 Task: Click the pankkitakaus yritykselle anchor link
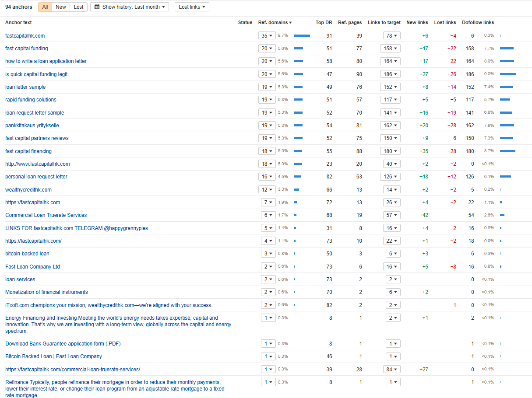pos(32,126)
